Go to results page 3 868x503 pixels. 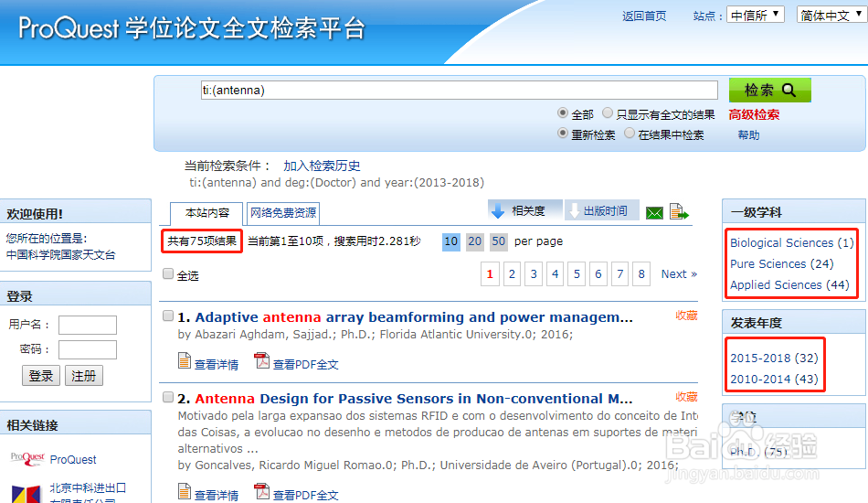click(x=534, y=273)
